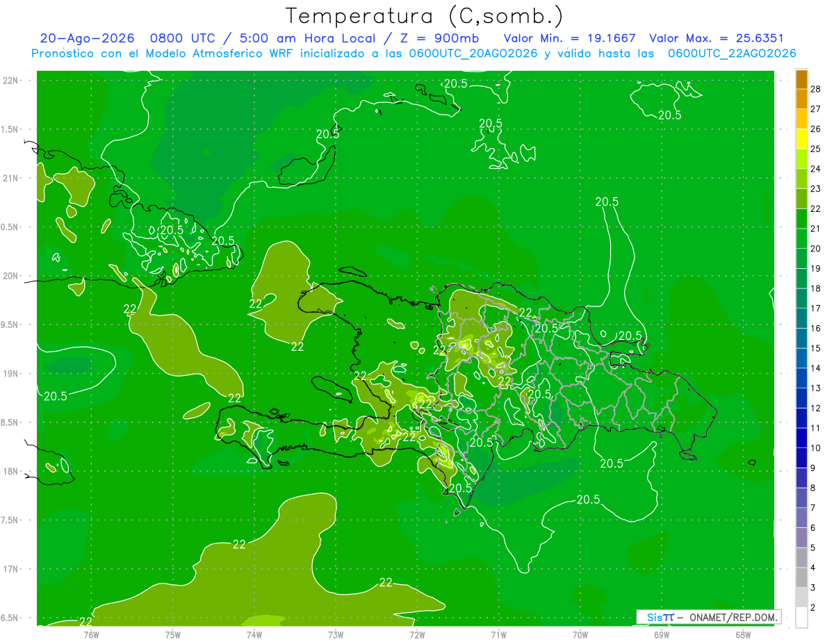Click the "68W" longitude axis label
This screenshot has width=834, height=644.
(743, 634)
